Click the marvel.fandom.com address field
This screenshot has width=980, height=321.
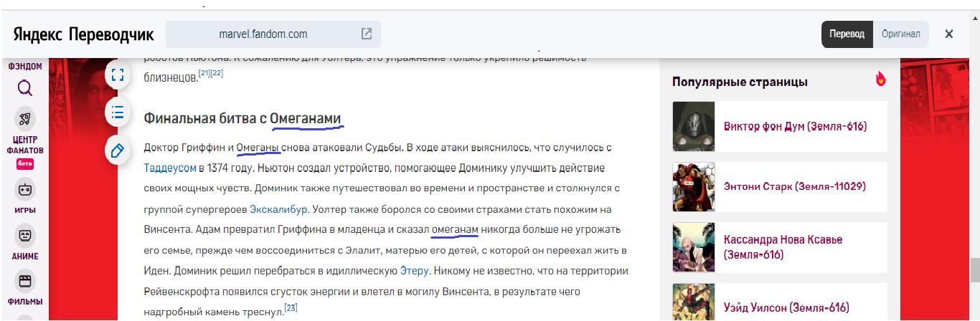(x=273, y=34)
